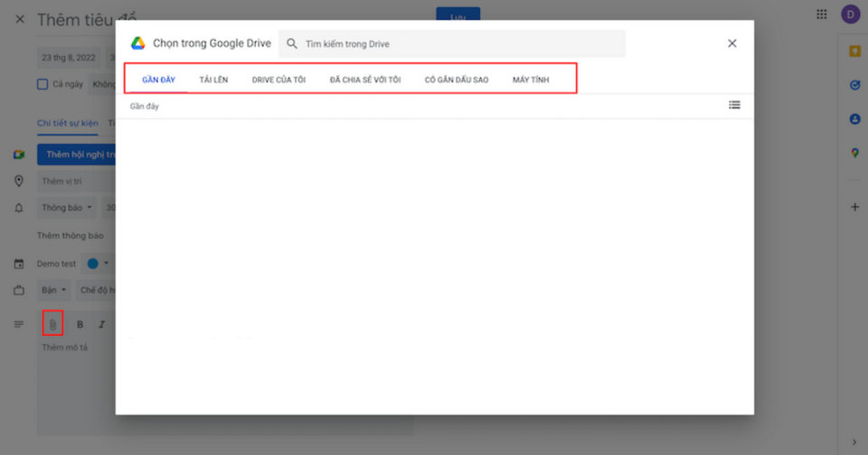868x455 pixels.
Task: Switch to the TẢI LÊN tab
Action: tap(213, 80)
